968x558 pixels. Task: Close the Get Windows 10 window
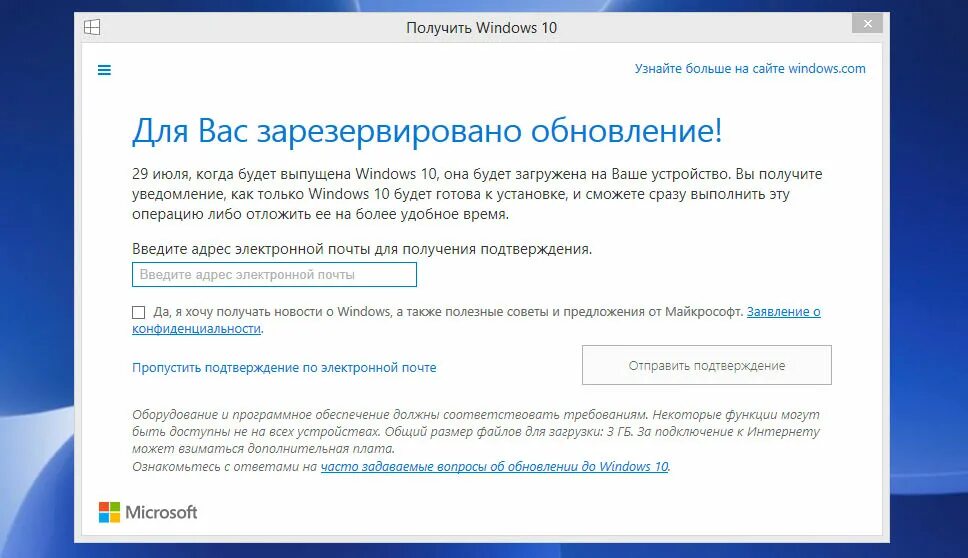[x=867, y=23]
